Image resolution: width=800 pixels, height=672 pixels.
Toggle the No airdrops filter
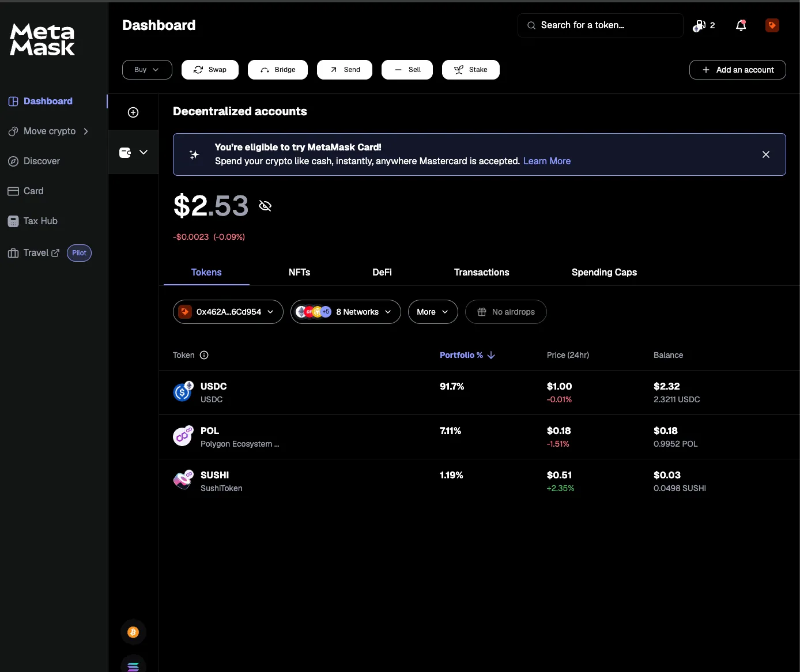pos(505,312)
